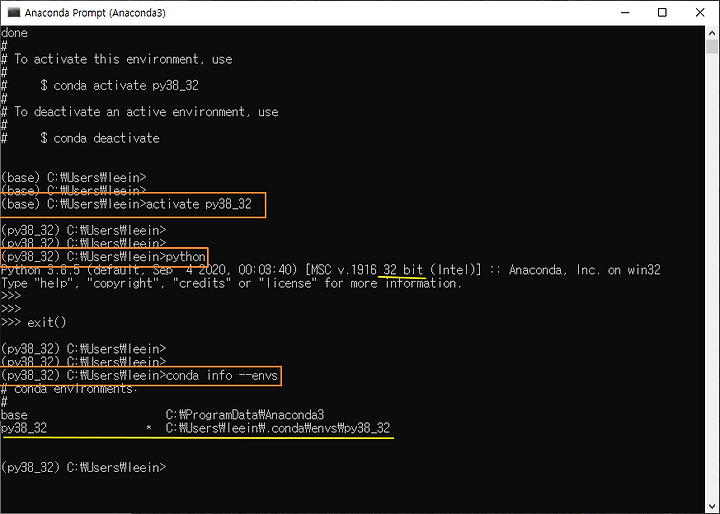Click the '# To activate this environment, use' line
The image size is (720, 514).
pyautogui.click(x=117, y=59)
